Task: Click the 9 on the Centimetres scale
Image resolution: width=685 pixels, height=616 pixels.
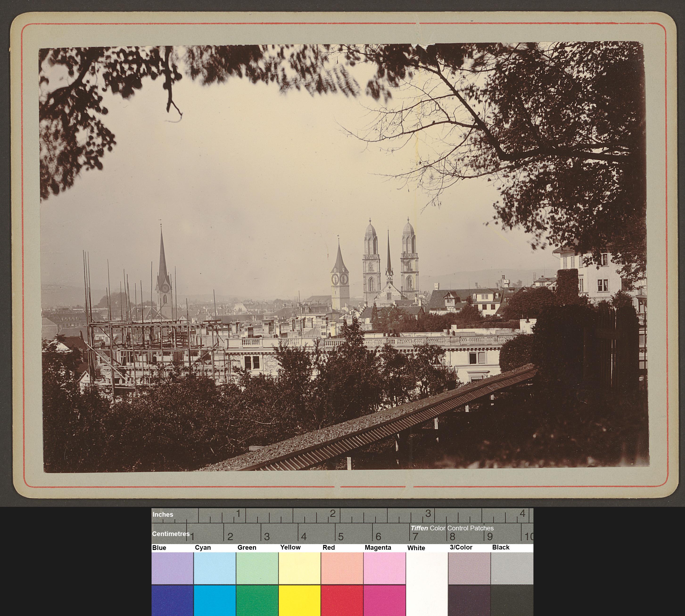Action: point(490,537)
